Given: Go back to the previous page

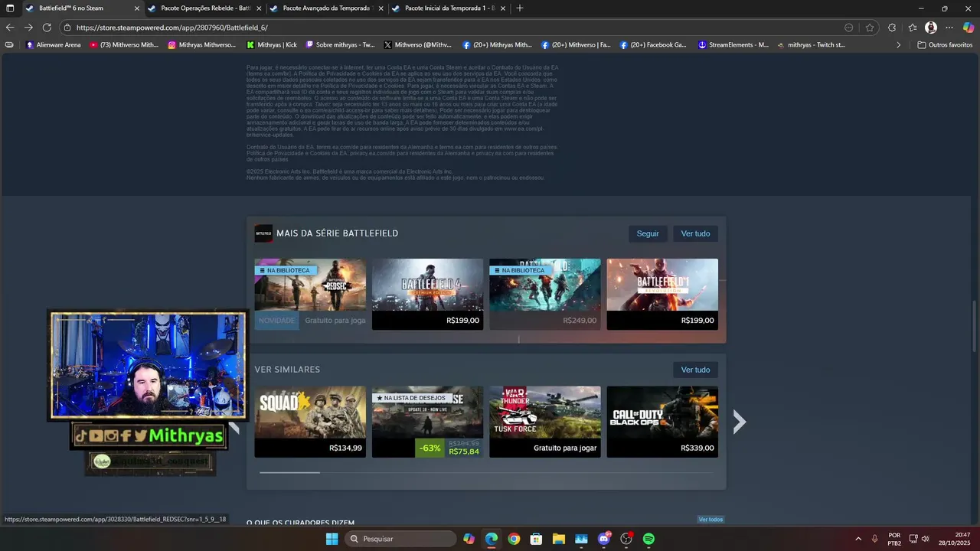Looking at the screenshot, I should tap(10, 27).
